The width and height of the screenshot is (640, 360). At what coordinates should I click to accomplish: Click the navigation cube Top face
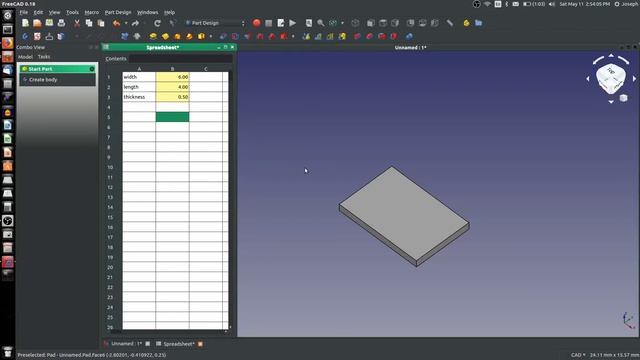tap(611, 72)
